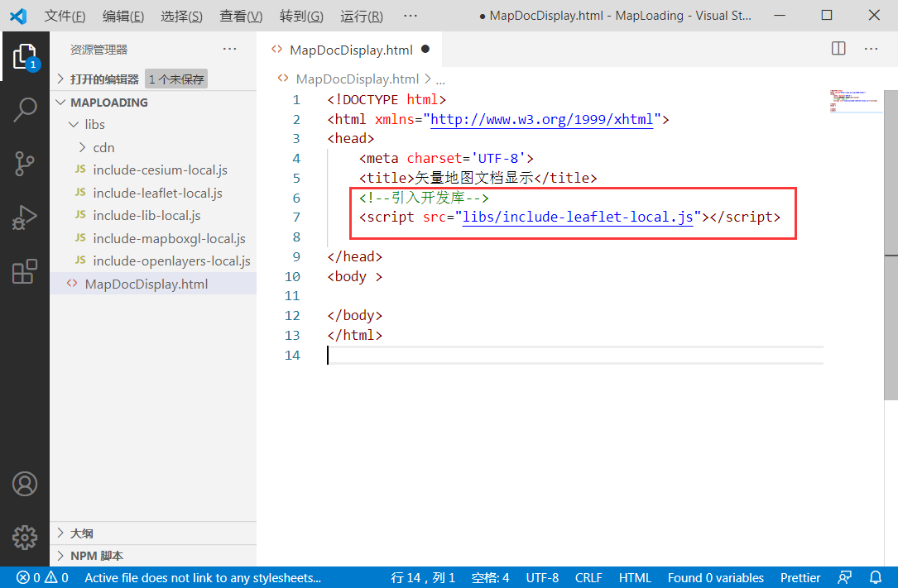Expand the 打开的编辑器 section
898x588 pixels.
point(104,79)
